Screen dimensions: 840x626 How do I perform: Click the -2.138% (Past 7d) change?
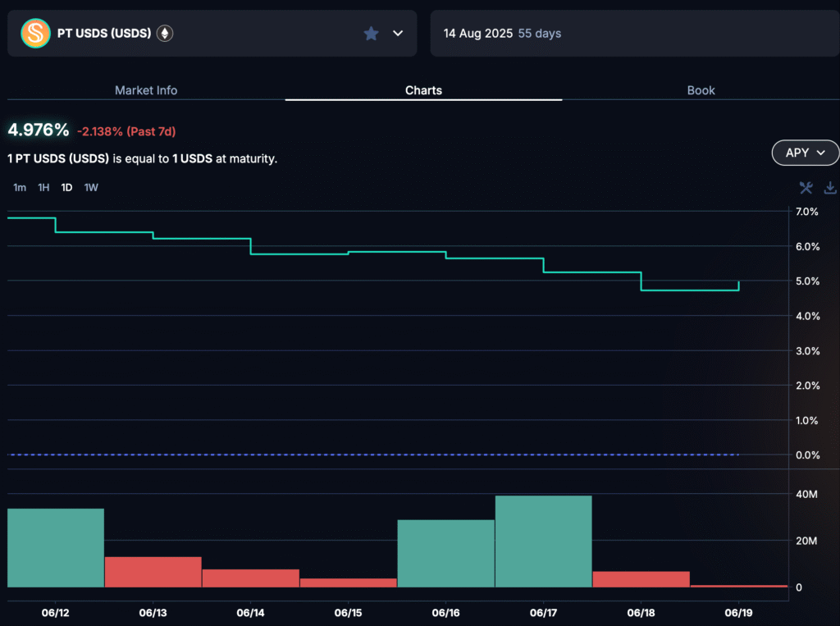(x=126, y=131)
